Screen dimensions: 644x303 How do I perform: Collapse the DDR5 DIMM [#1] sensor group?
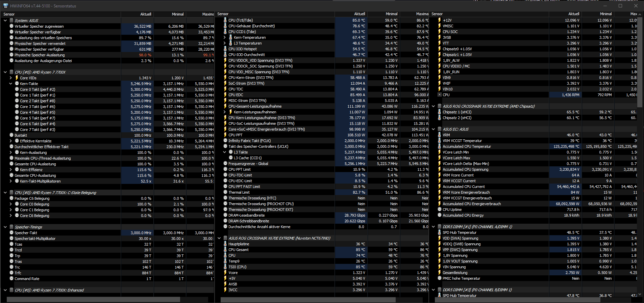(434, 227)
